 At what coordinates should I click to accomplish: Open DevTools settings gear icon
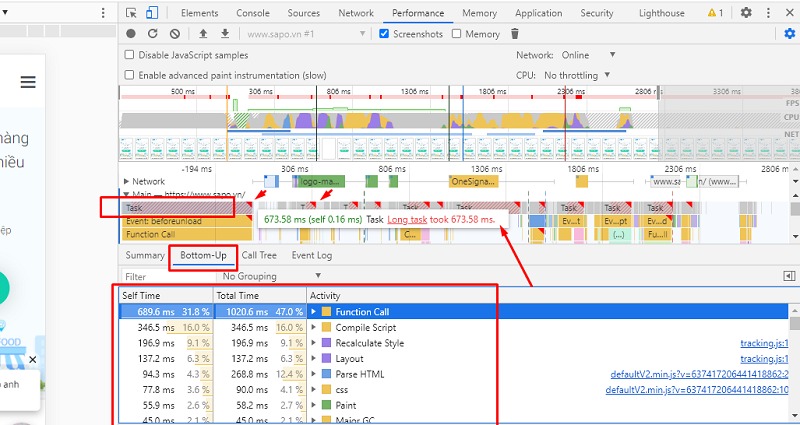746,13
